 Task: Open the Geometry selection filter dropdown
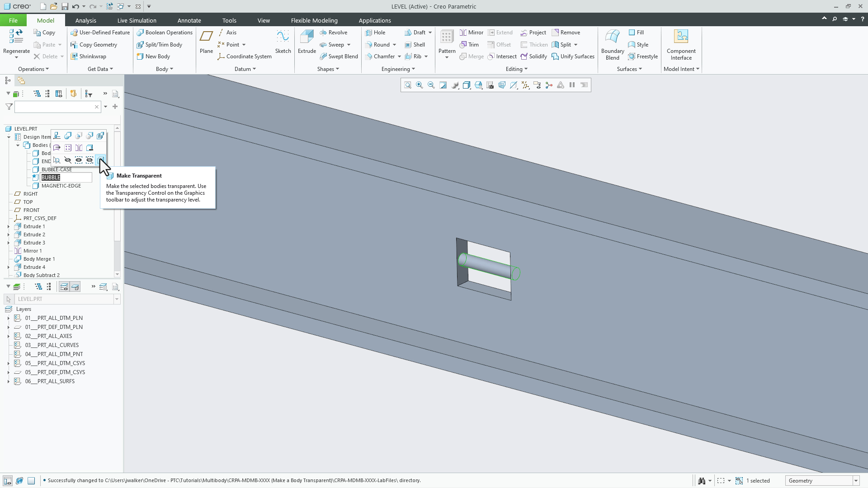tap(855, 480)
